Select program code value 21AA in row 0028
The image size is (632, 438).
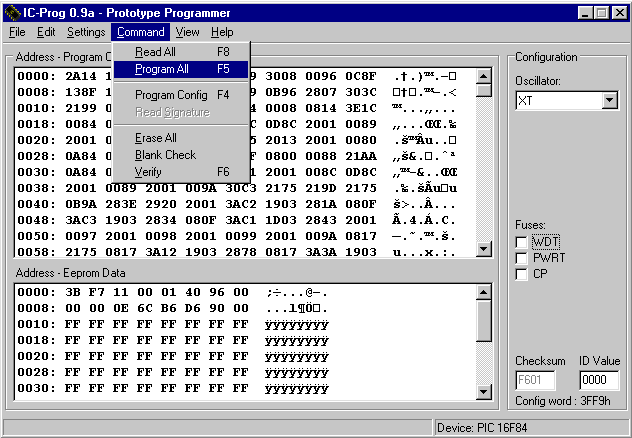[x=361, y=156]
